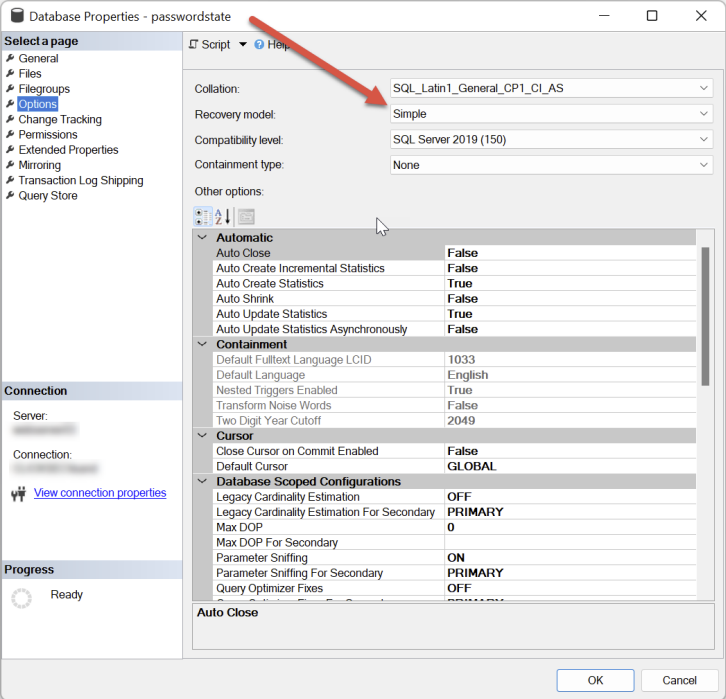Open the Collation combo box
Viewport: 726px width, 699px height.
(x=551, y=88)
